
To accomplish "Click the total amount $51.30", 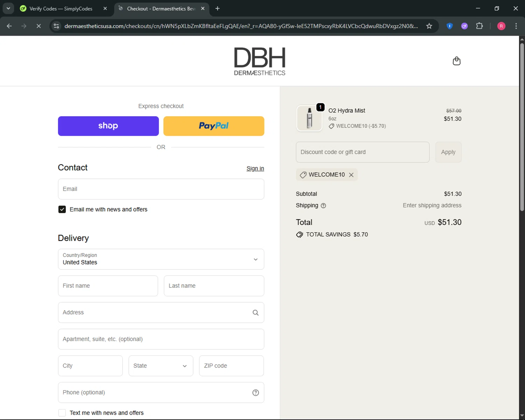I will click(x=449, y=222).
